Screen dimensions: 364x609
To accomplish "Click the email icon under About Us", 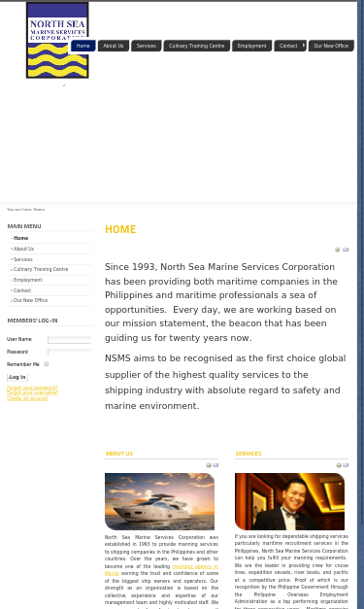I will pos(215,465).
